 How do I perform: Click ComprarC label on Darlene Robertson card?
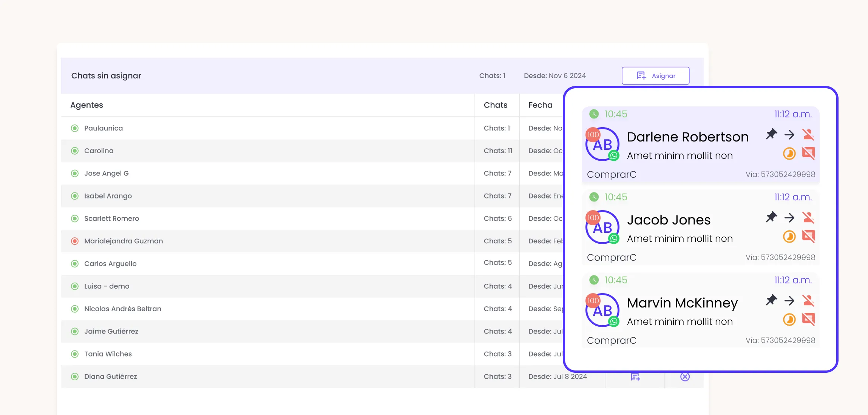coord(612,174)
